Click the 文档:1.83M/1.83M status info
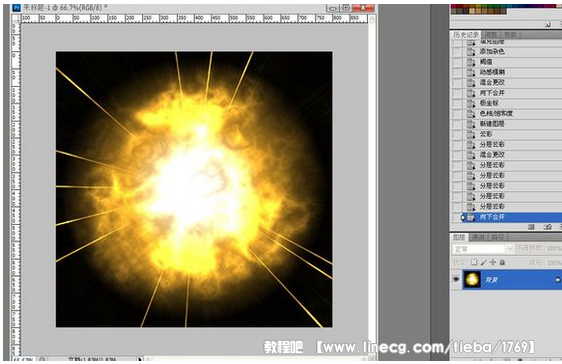The height and width of the screenshot is (364, 562). click(91, 359)
